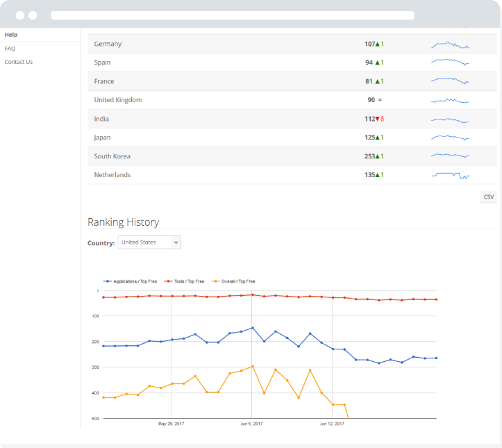Click the Spain sparkline trend chart
502x448 pixels.
click(450, 63)
